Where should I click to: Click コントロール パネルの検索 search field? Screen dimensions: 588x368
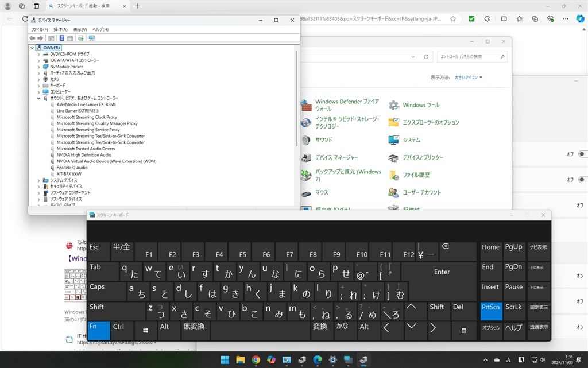point(472,57)
